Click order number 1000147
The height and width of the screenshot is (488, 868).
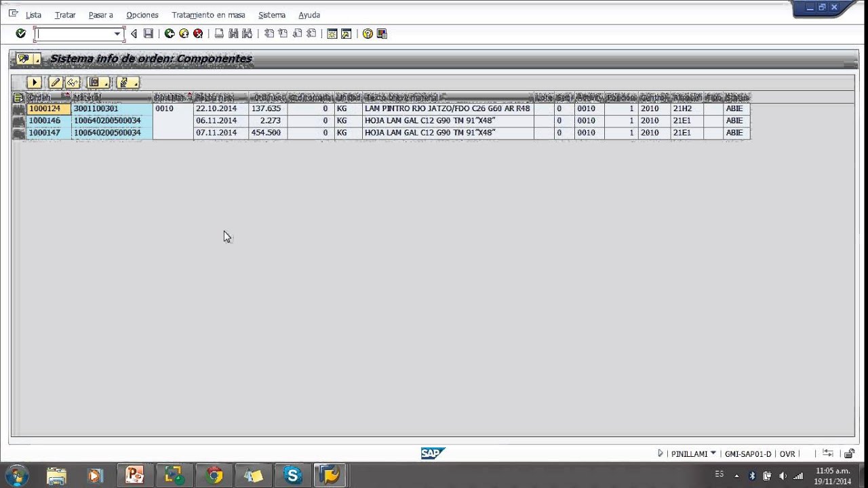pos(48,133)
